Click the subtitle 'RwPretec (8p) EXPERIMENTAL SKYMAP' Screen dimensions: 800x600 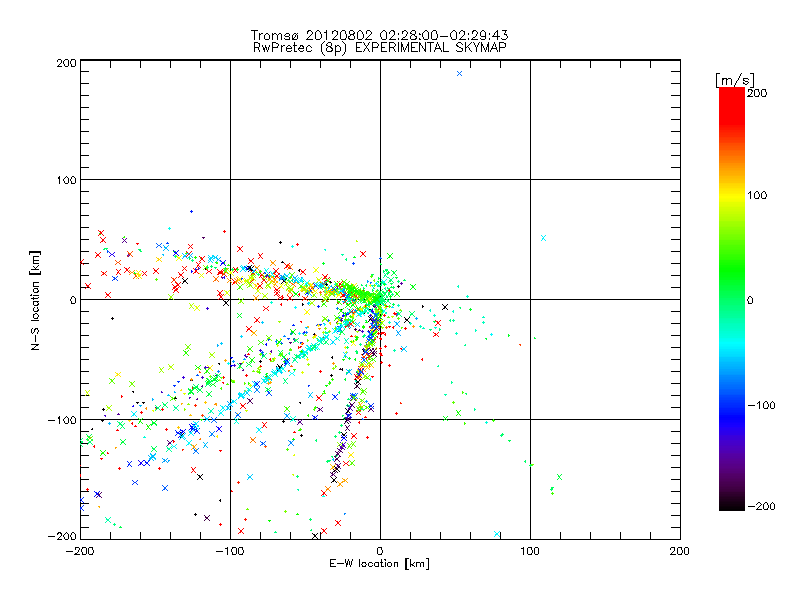379,47
